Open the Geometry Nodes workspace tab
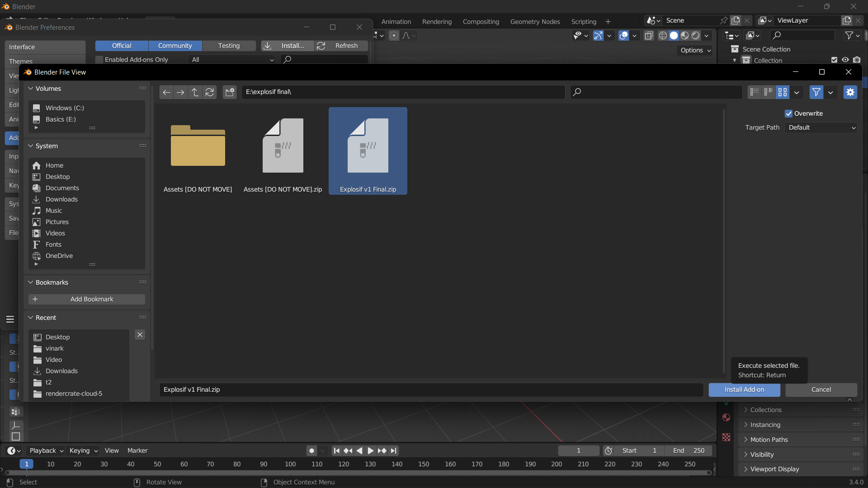 (535, 21)
